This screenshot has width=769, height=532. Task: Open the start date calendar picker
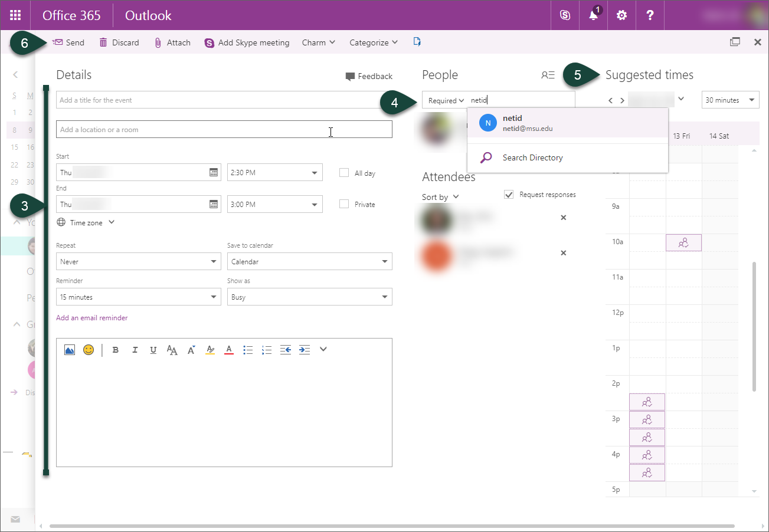(214, 172)
